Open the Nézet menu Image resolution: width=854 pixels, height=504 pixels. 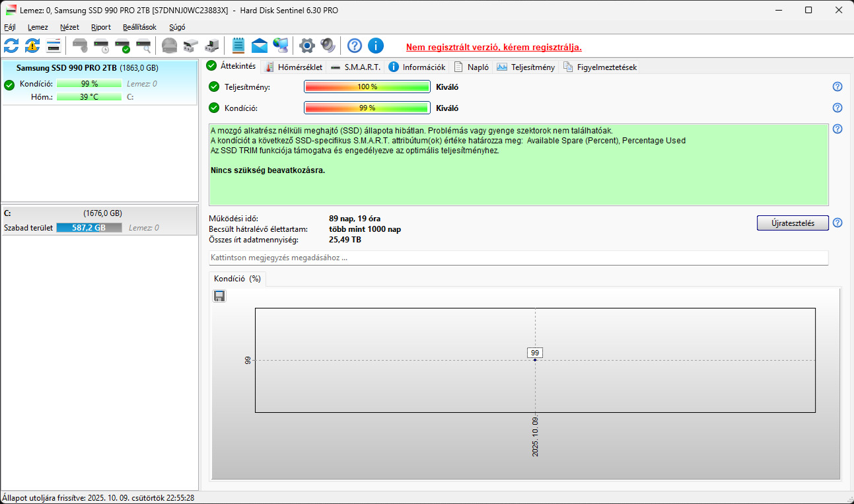pyautogui.click(x=69, y=27)
